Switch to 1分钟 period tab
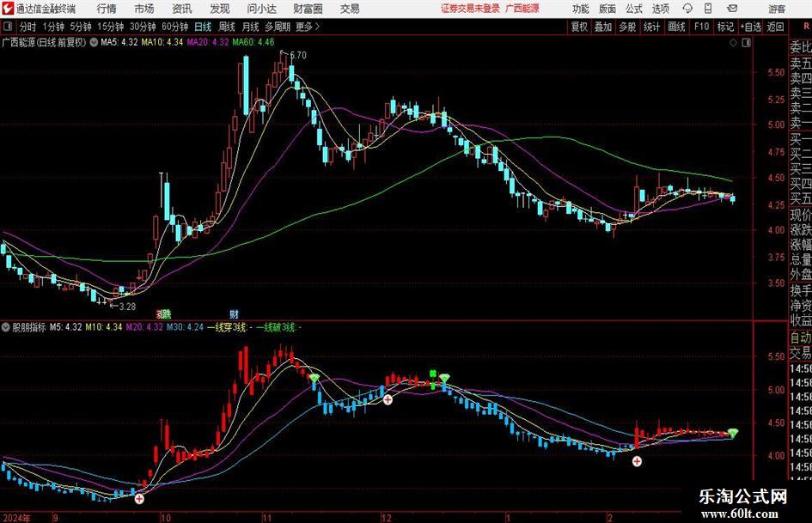This screenshot has height=523, width=812. [53, 27]
